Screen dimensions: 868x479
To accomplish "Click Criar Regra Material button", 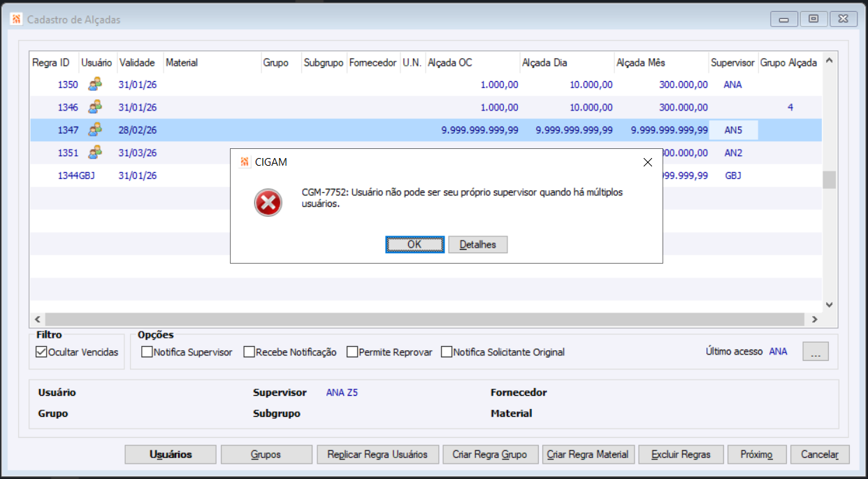I will [588, 455].
